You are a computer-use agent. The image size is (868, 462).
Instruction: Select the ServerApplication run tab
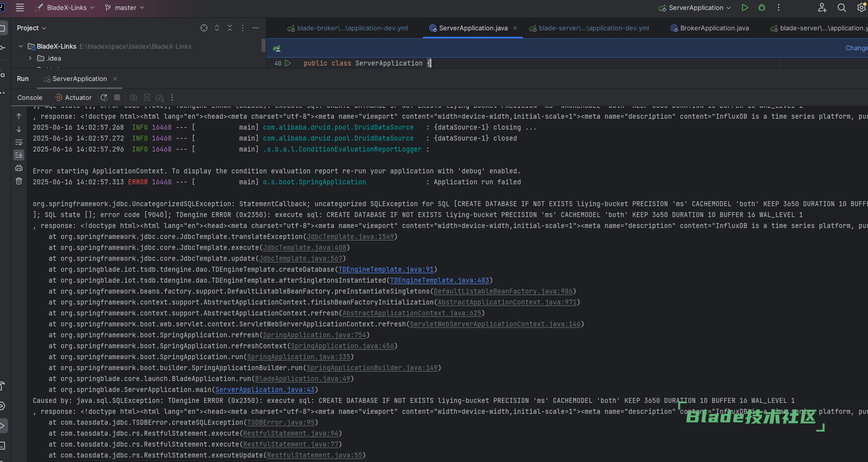pos(75,78)
